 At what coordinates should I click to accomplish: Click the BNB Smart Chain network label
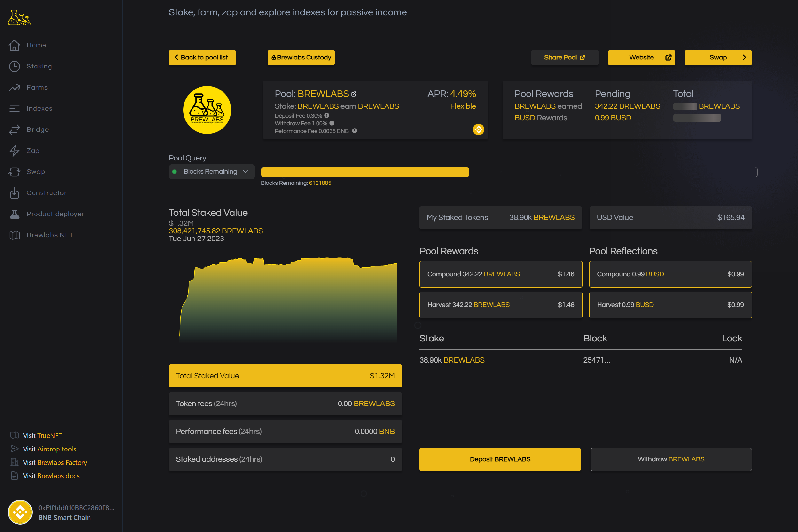(x=65, y=518)
